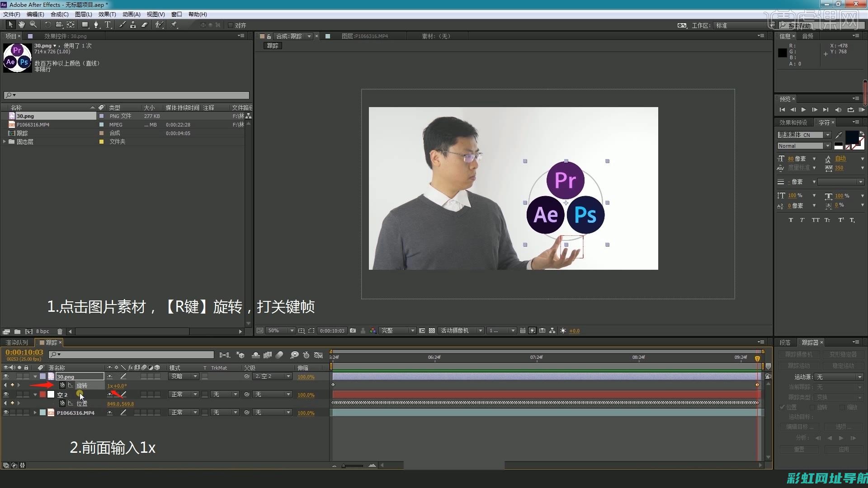
Task: Open the 运动源 dropdown in Tracker
Action: click(x=839, y=377)
